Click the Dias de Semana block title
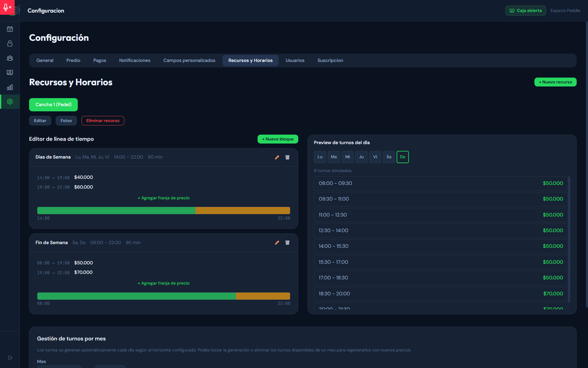 point(53,157)
